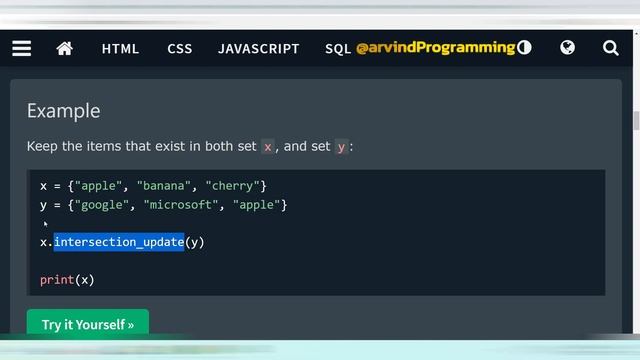Image resolution: width=640 pixels, height=360 pixels.
Task: Open the JAVASCRIPT tutorial link
Action: tap(259, 49)
